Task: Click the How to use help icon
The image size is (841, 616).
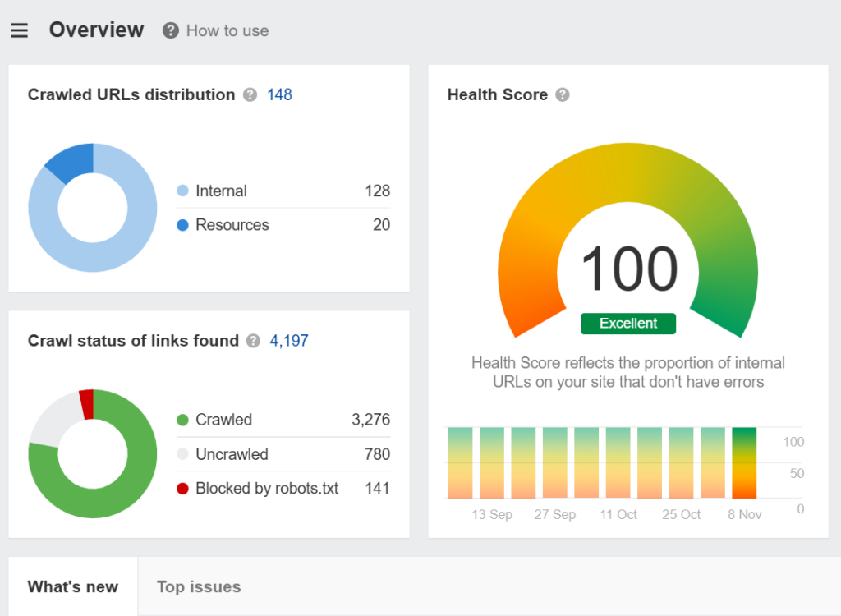Action: click(170, 30)
